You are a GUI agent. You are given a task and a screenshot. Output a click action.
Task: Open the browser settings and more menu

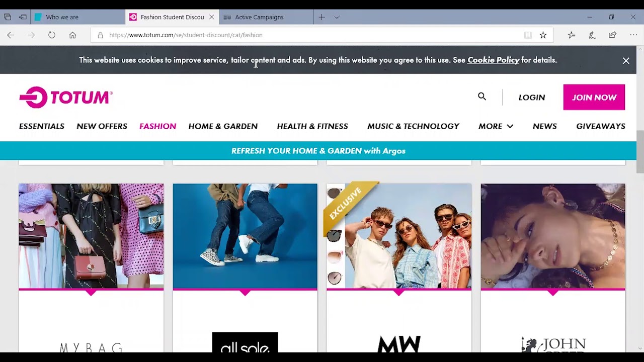click(x=633, y=35)
